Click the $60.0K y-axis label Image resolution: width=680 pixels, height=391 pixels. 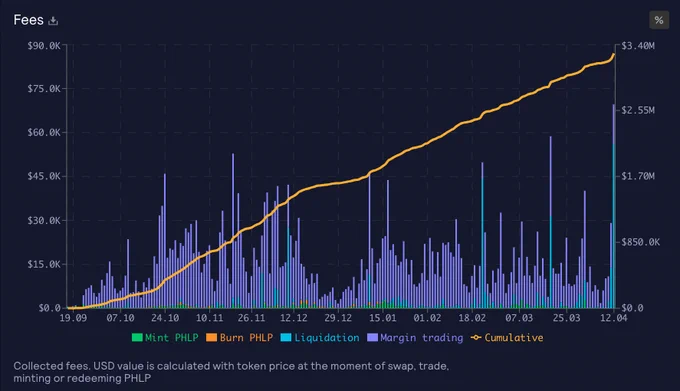pos(44,132)
